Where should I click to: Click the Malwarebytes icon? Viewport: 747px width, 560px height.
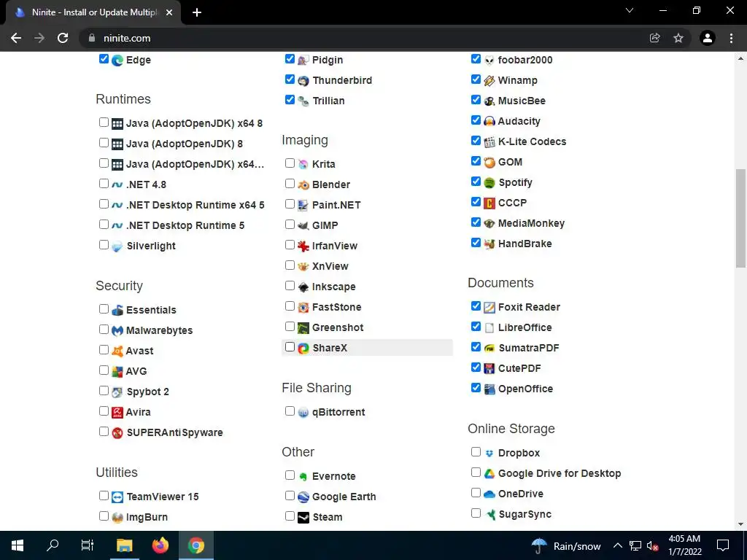(x=117, y=330)
